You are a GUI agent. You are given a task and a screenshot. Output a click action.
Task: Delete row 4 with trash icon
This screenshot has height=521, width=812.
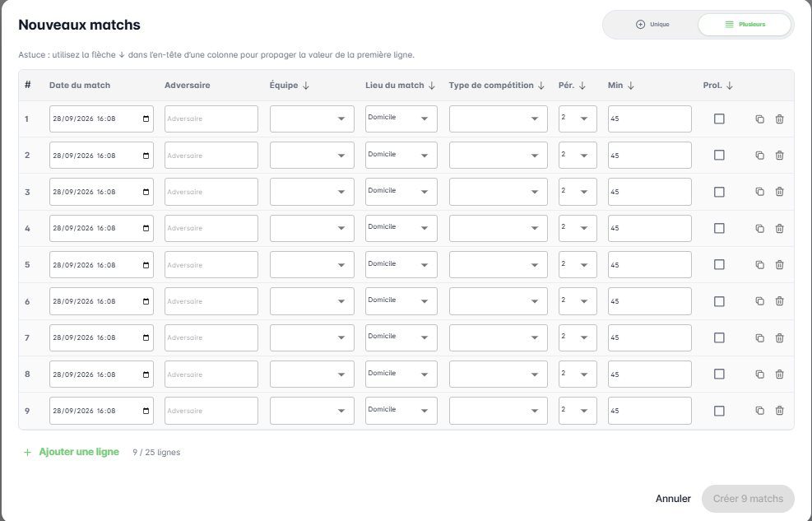(x=779, y=228)
